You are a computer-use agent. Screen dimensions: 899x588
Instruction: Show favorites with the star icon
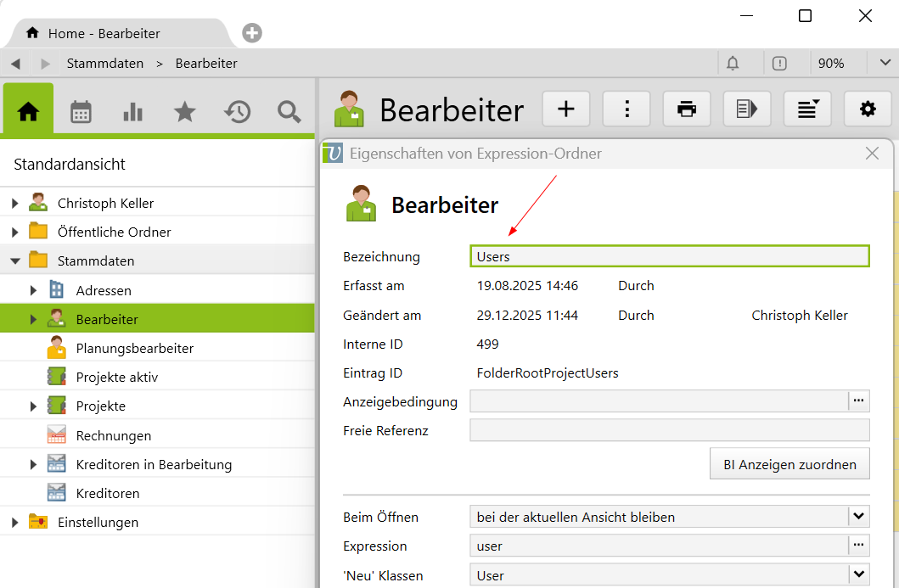click(184, 111)
